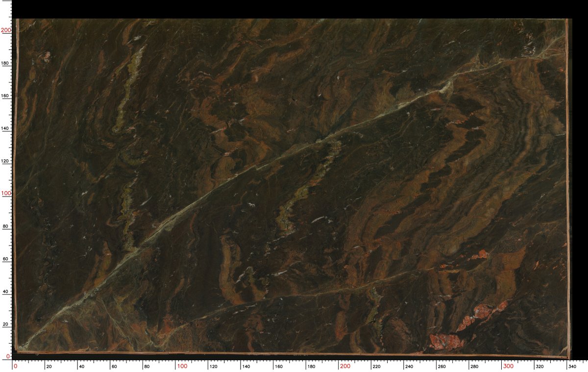This screenshot has width=588, height=372.
Task: Pick "240" label on horizontal ruler
Action: click(409, 367)
